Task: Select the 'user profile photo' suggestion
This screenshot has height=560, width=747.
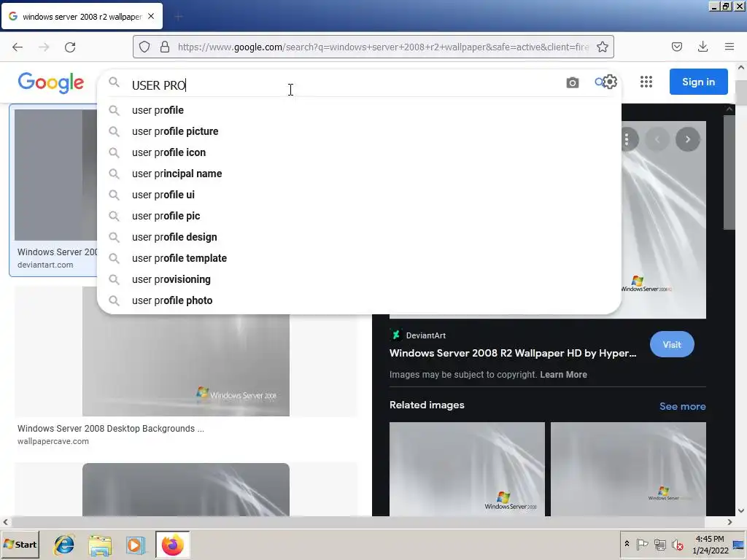Action: 359,300
